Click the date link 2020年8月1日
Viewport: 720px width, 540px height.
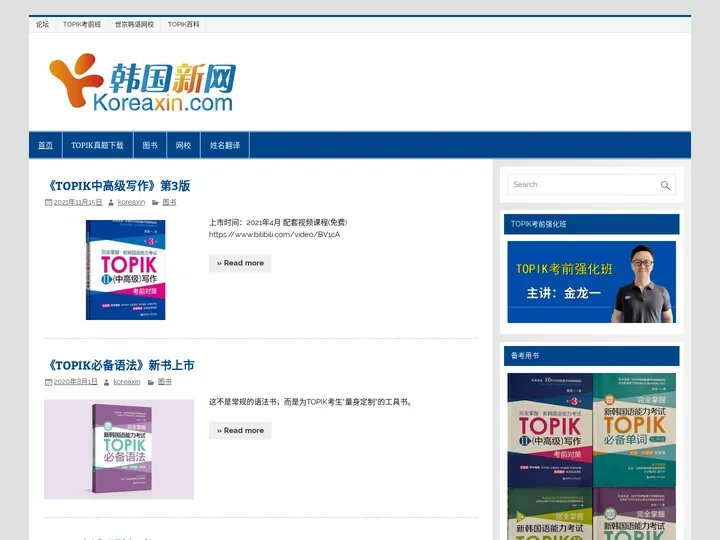tap(75, 382)
